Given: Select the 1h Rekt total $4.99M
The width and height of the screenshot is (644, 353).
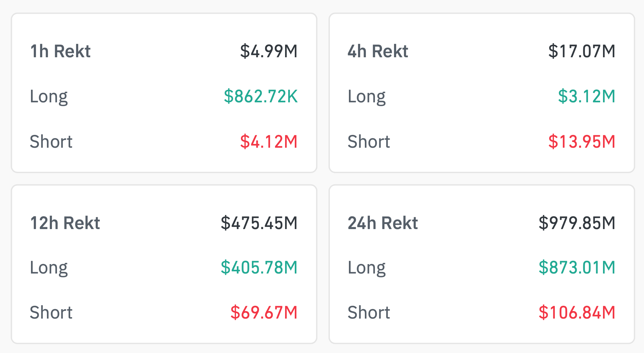Looking at the screenshot, I should pos(269,51).
